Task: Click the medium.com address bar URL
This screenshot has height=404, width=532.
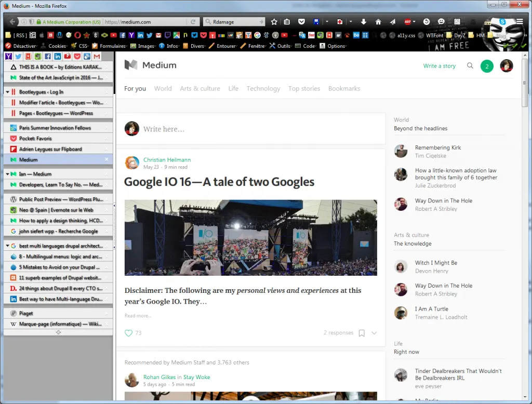Action: [128, 22]
